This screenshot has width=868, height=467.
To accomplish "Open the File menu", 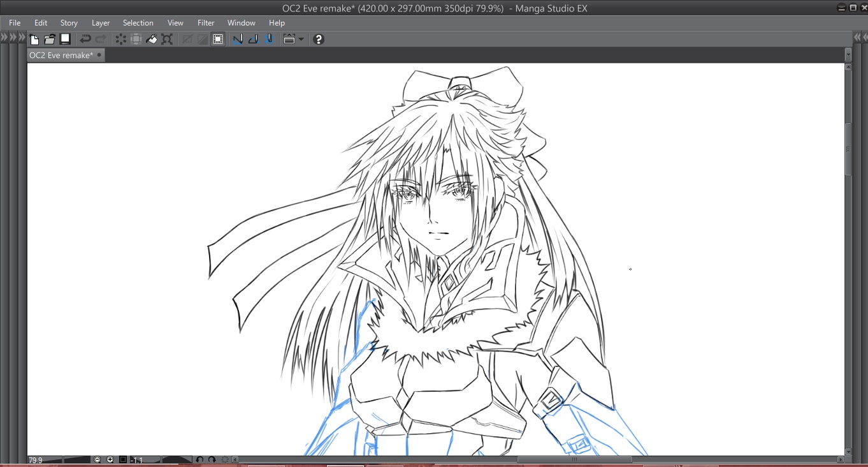I will pos(15,23).
